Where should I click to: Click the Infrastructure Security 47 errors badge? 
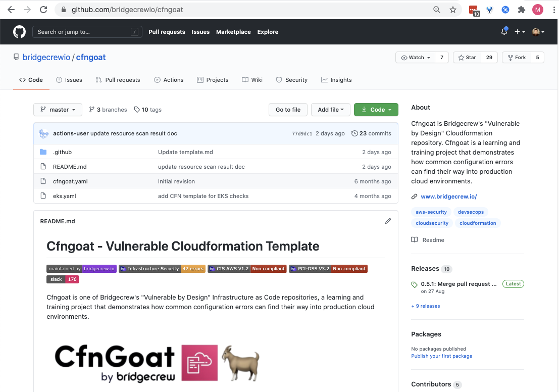(x=162, y=269)
